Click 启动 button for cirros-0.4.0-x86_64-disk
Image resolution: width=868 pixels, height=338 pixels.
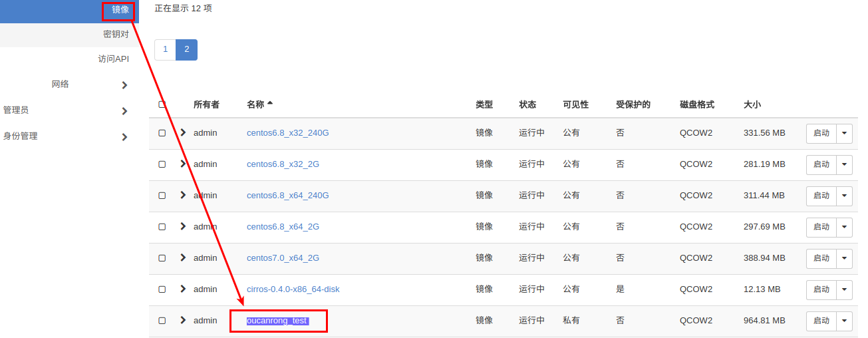coord(821,289)
